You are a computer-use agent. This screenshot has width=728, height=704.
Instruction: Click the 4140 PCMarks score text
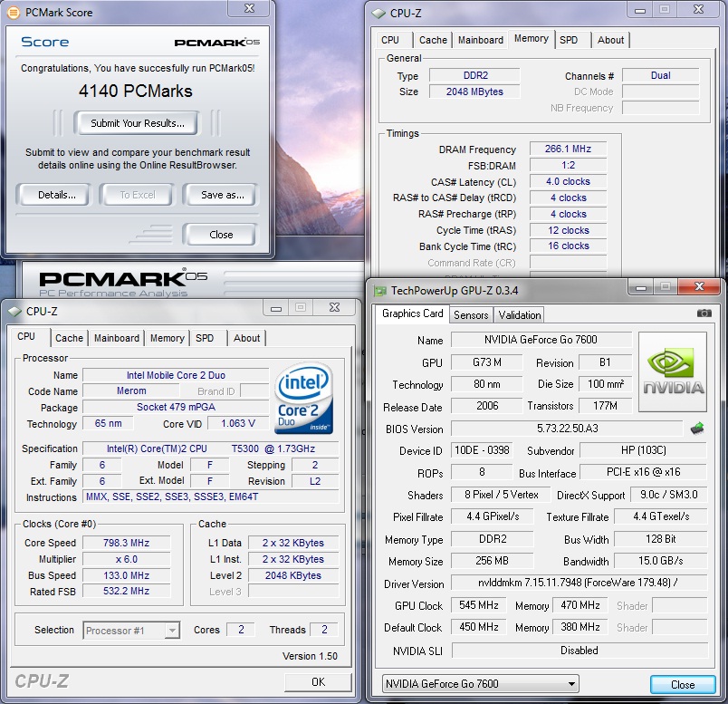click(136, 91)
